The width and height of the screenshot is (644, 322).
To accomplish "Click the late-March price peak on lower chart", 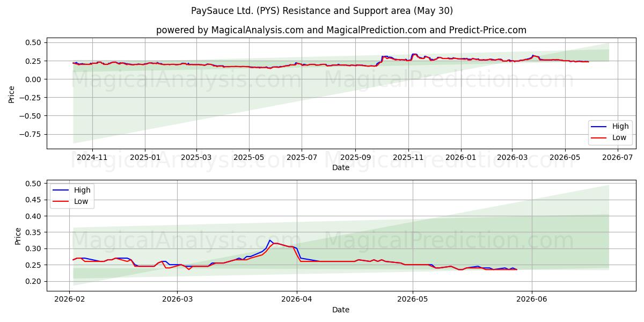I will point(270,240).
